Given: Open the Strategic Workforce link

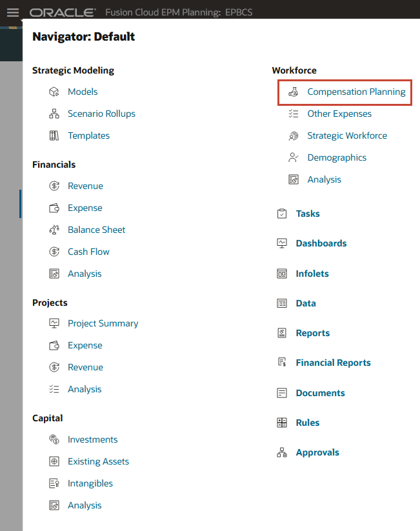Looking at the screenshot, I should click(x=347, y=135).
